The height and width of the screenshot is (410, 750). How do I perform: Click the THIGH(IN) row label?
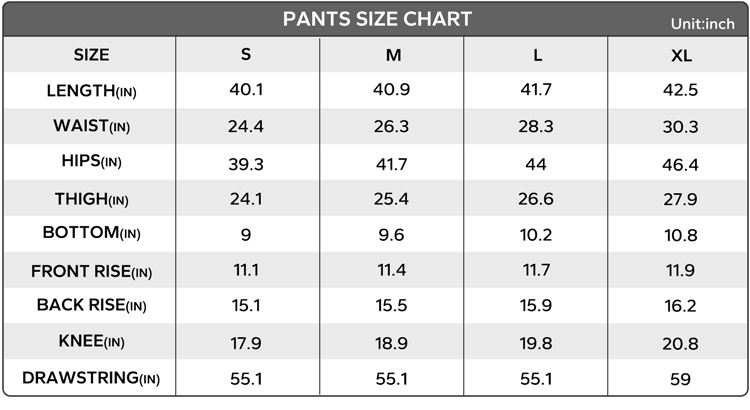pos(91,199)
